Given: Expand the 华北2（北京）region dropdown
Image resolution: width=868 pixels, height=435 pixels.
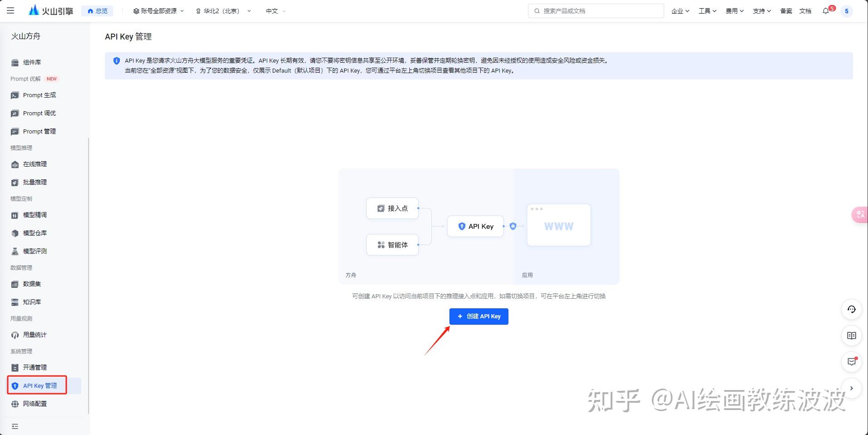Looking at the screenshot, I should coord(223,11).
